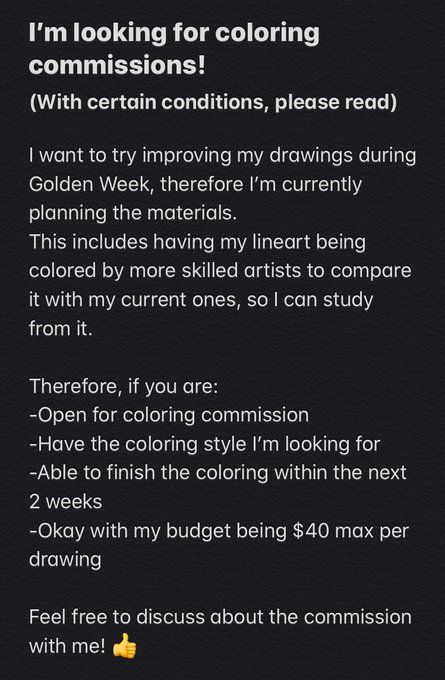Click the line beginning "This includes having my lineart"
Screen dimensions: 445x680
pos(197,242)
